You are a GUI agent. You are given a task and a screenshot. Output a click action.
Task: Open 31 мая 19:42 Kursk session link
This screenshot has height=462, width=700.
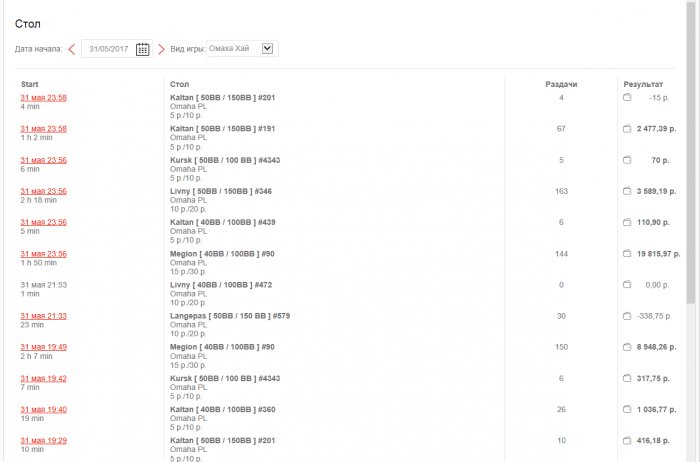click(43, 378)
